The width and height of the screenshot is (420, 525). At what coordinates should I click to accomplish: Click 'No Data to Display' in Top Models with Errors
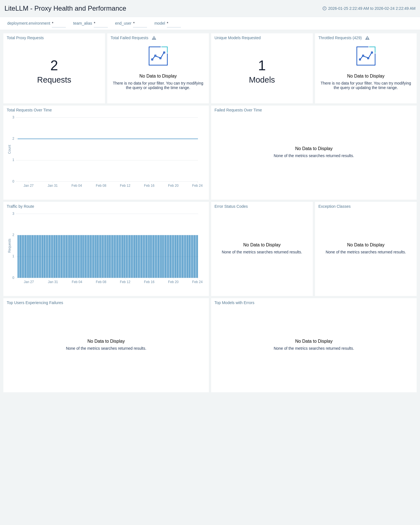[x=314, y=341]
